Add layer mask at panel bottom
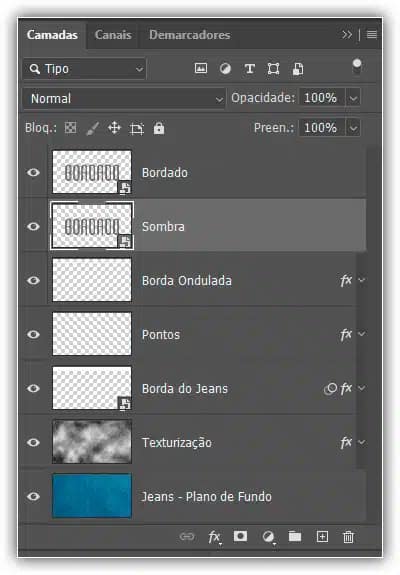The image size is (400, 575). pyautogui.click(x=240, y=536)
